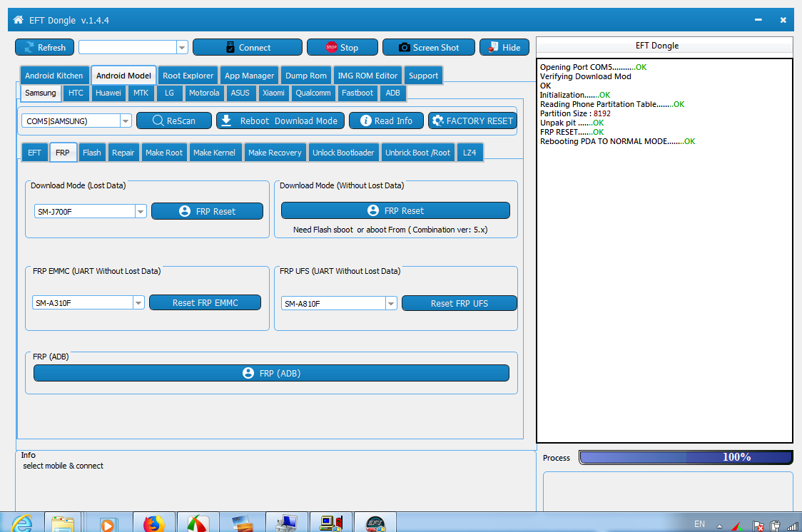Click the wide FRP (ADB) button
802x532 pixels.
pyautogui.click(x=272, y=374)
